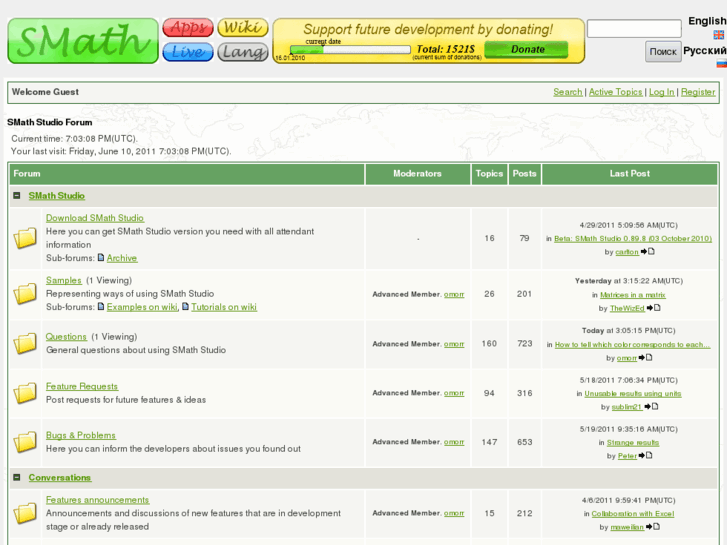Open user Peter's profile
The width and height of the screenshot is (727, 545).
point(627,456)
